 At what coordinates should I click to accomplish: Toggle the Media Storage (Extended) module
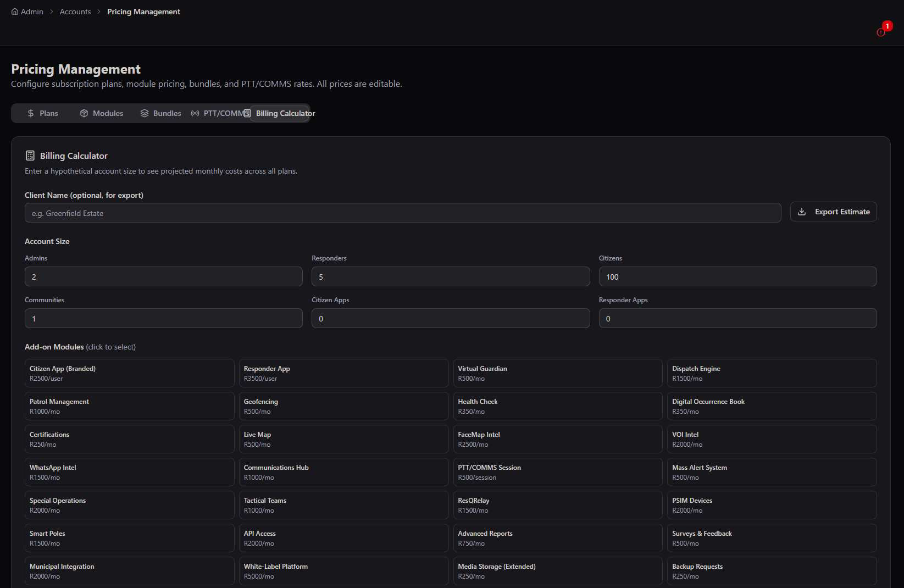click(x=558, y=571)
